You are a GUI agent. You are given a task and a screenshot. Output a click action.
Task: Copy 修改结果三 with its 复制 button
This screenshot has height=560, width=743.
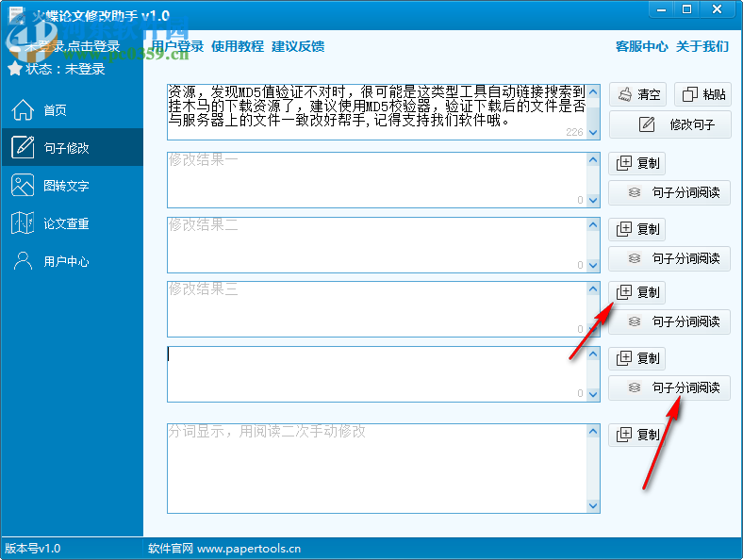[637, 292]
